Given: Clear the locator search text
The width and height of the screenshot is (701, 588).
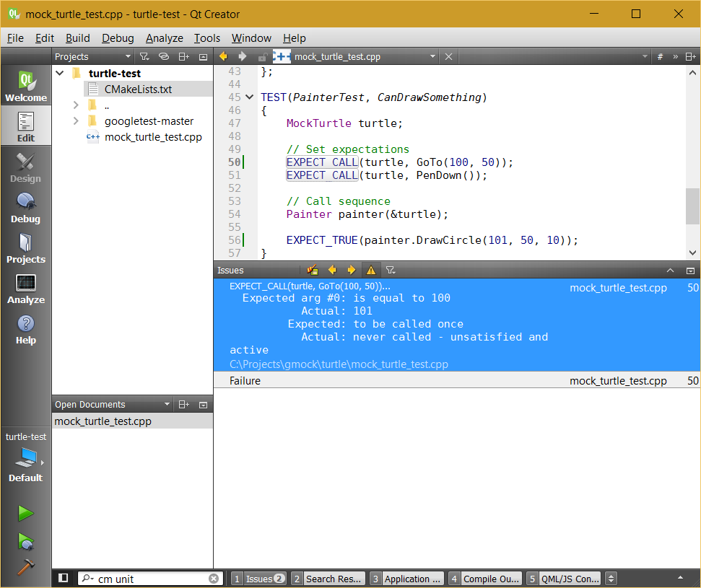Looking at the screenshot, I should pos(214,579).
